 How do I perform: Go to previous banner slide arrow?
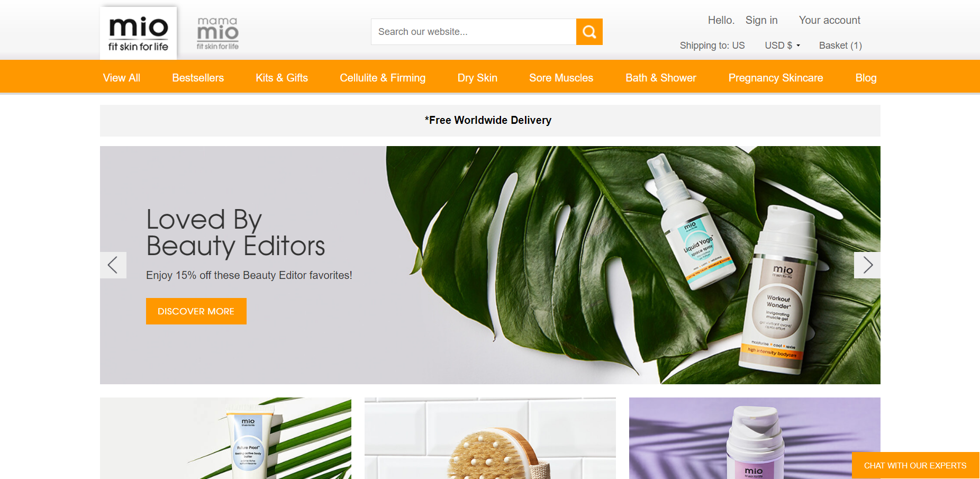(113, 265)
